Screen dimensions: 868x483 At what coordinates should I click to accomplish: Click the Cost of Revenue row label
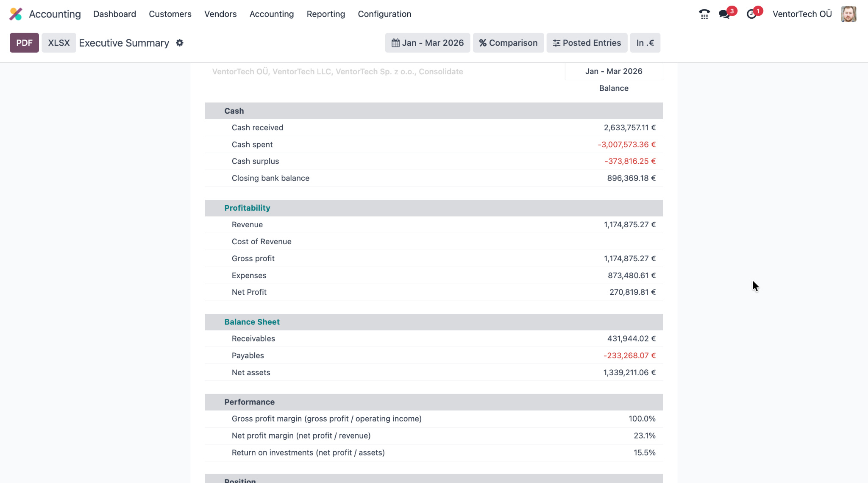pos(262,242)
